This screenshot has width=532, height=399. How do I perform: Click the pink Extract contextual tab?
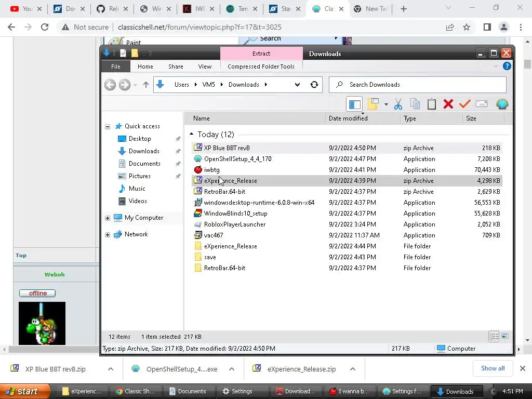[x=261, y=54]
